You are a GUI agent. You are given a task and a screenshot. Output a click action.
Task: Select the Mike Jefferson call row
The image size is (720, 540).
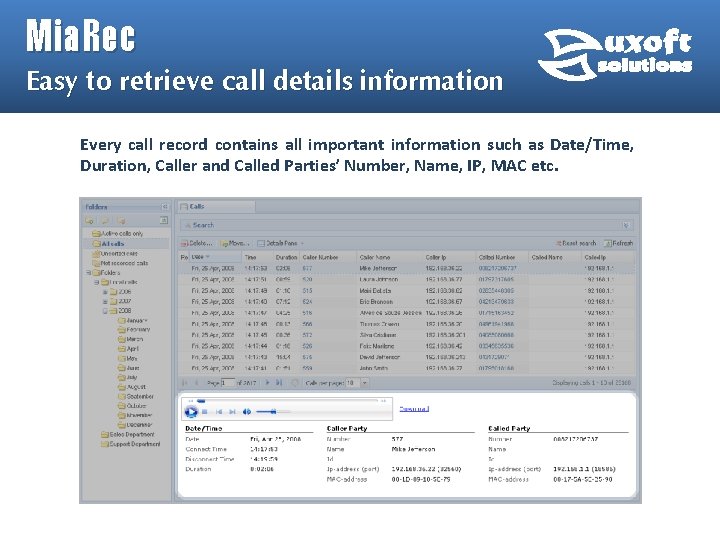406,268
